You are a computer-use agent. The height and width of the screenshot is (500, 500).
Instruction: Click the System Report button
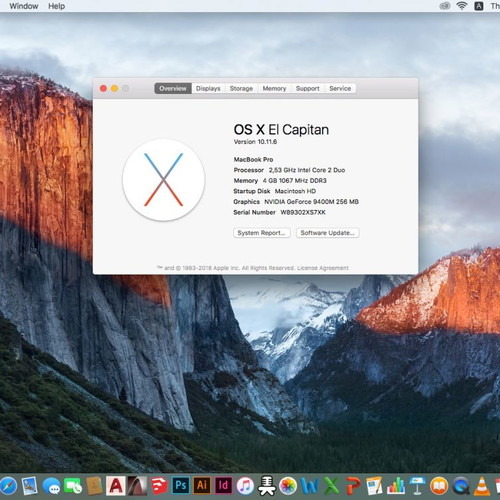tap(262, 233)
